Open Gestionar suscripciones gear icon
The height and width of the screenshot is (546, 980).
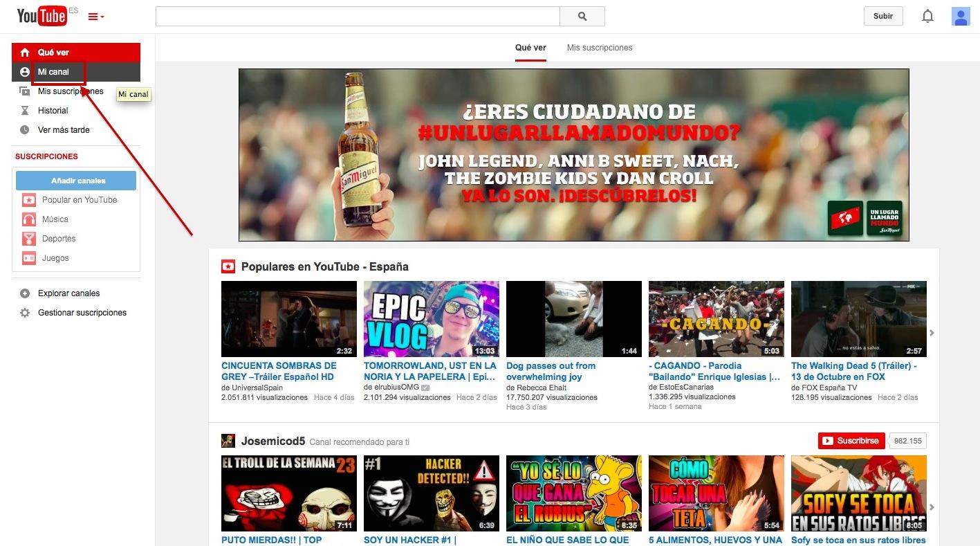25,313
